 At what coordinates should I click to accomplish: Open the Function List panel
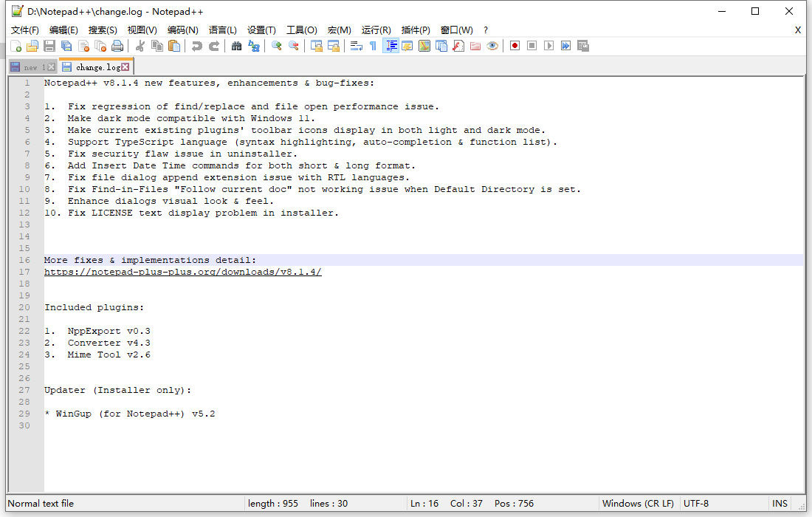coord(458,46)
